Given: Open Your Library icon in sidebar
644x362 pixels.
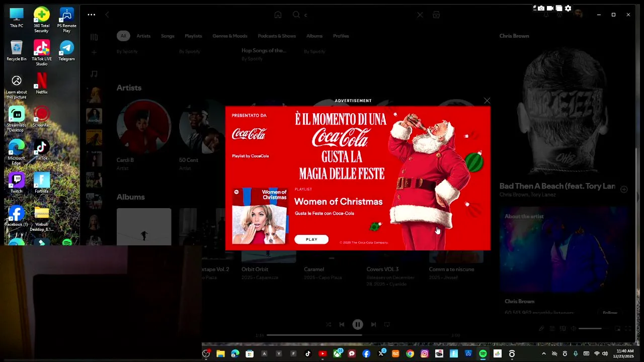Looking at the screenshot, I should (94, 37).
